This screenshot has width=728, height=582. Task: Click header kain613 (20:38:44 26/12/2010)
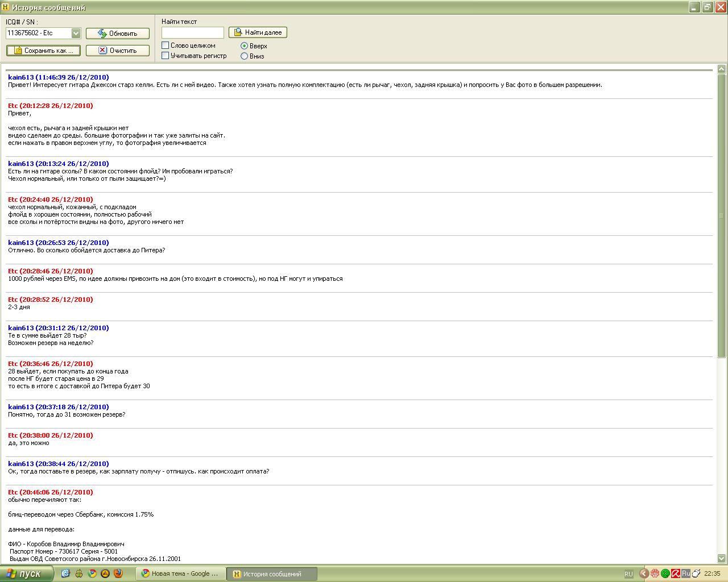[x=59, y=464]
